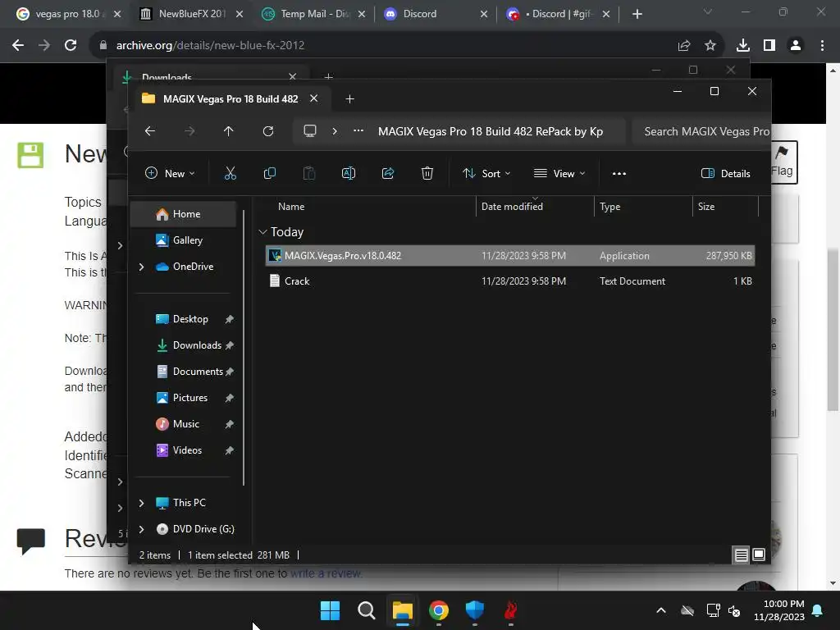The width and height of the screenshot is (840, 630).
Task: Open the red flame app in taskbar
Action: click(x=510, y=610)
